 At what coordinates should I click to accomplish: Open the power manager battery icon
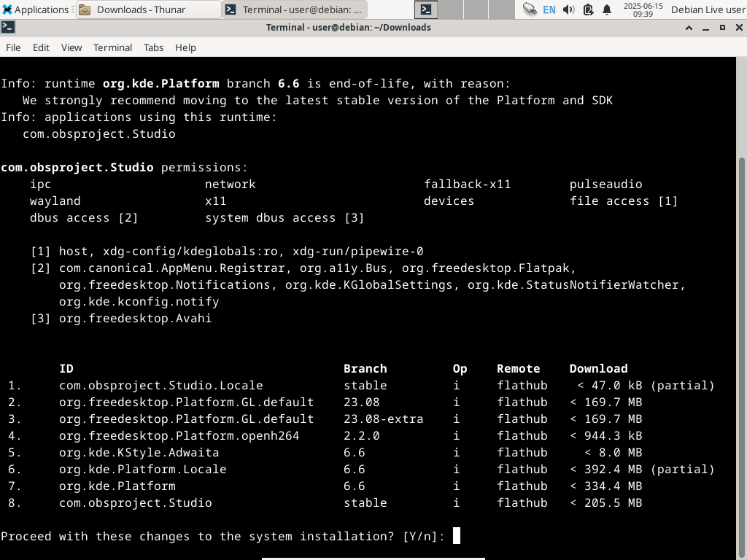point(588,9)
